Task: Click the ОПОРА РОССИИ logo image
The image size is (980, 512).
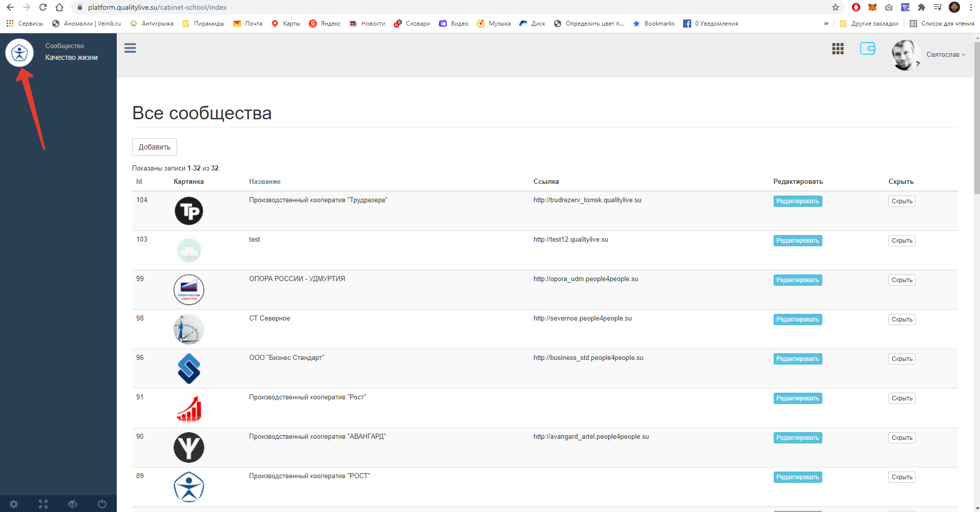Action: click(x=189, y=290)
